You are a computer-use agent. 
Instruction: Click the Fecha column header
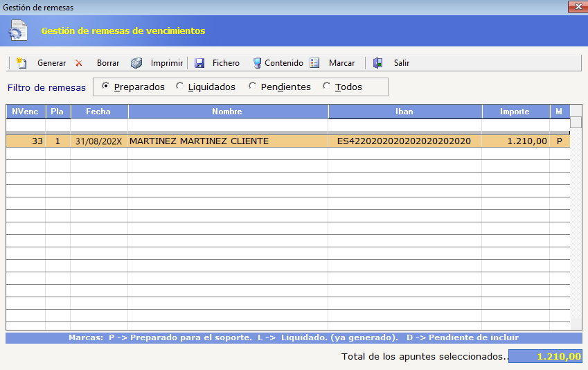[99, 112]
